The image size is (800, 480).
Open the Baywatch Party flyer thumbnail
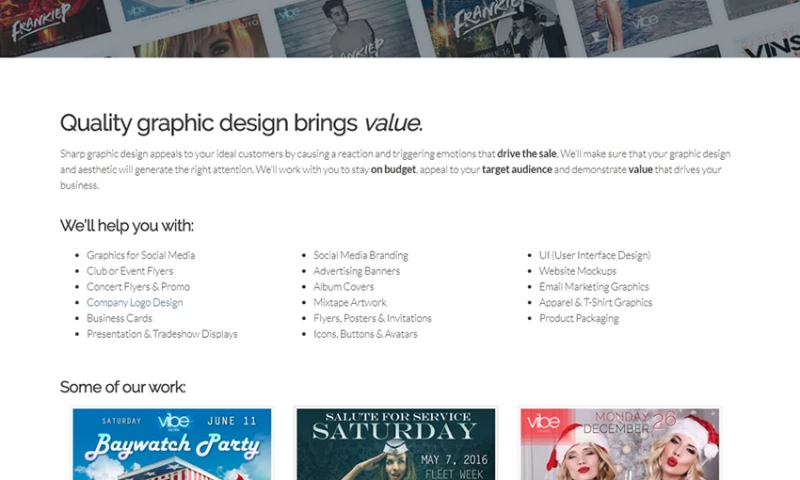[x=171, y=443]
